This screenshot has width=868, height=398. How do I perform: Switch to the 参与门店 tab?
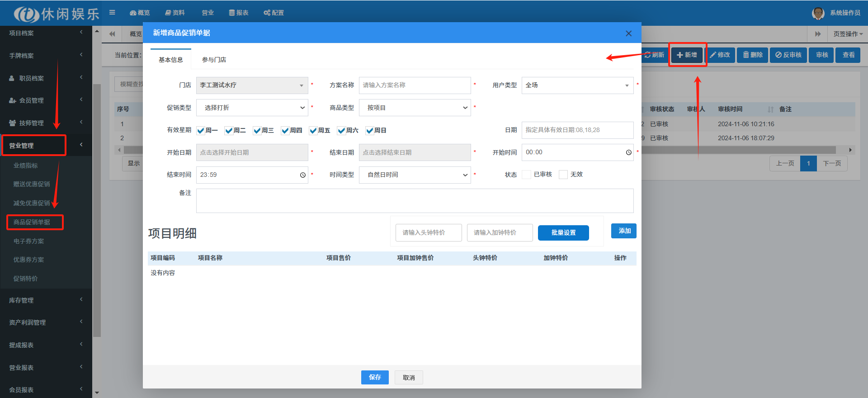click(214, 60)
